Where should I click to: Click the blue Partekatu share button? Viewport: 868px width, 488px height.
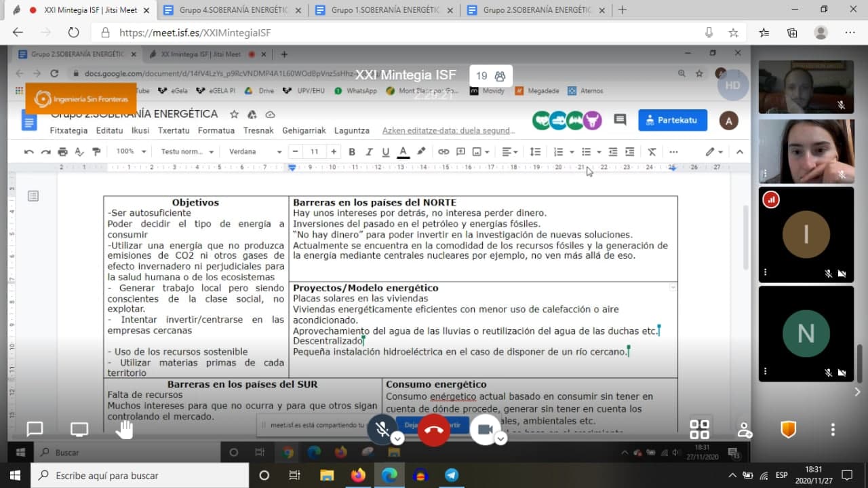pos(672,120)
